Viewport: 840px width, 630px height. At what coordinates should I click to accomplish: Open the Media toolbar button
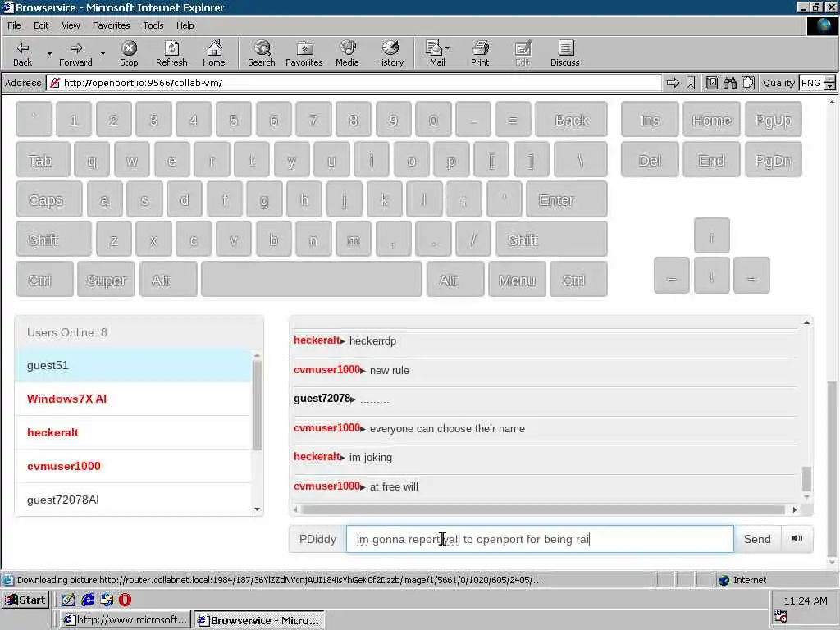point(347,53)
